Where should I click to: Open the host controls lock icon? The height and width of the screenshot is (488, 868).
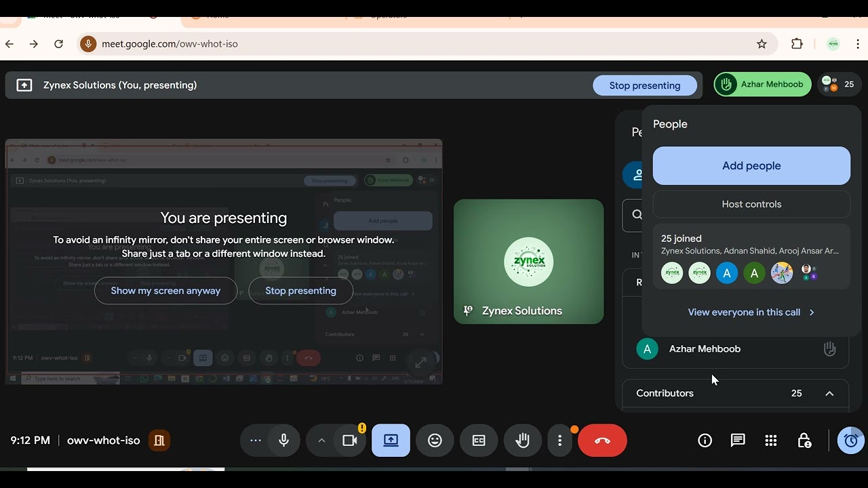[804, 441]
